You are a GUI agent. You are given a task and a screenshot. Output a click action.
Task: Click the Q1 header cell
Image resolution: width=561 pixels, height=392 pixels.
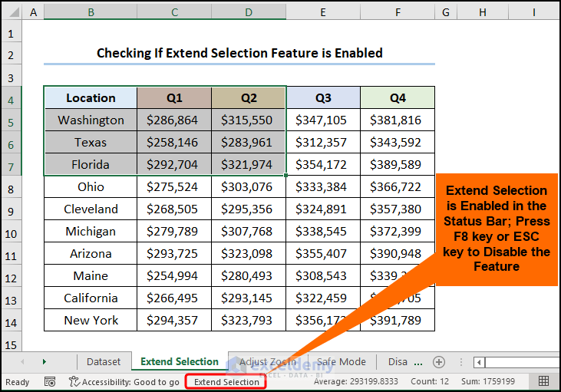(174, 97)
